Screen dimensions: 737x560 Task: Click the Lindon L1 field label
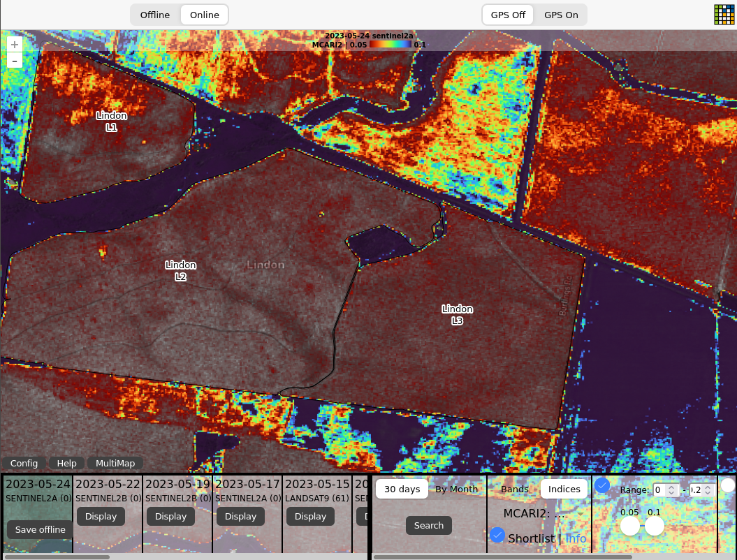(x=111, y=121)
